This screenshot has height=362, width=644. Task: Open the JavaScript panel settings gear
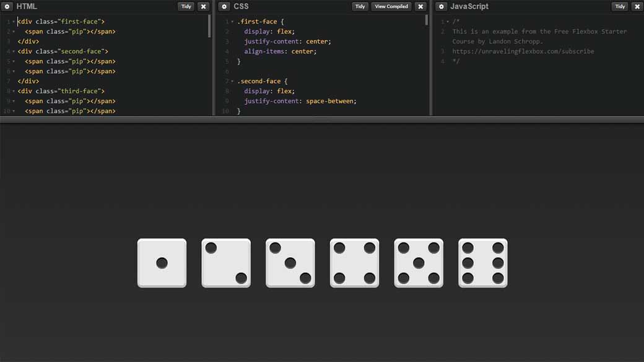pyautogui.click(x=441, y=6)
